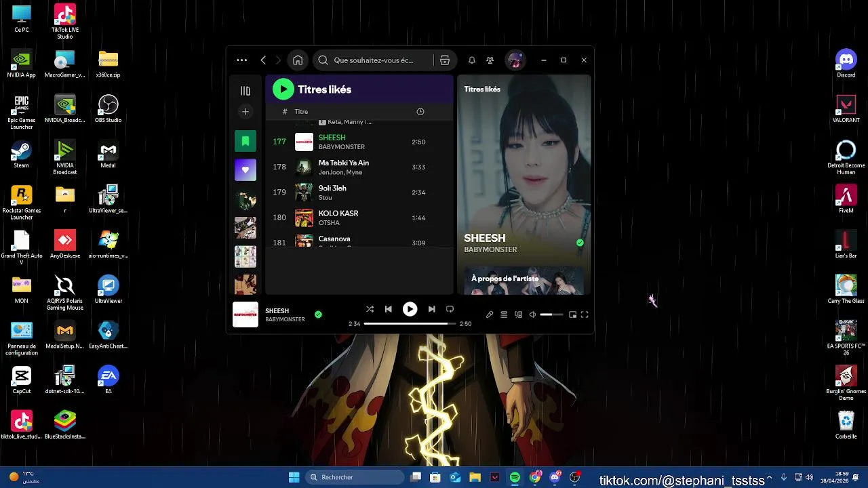Enter Spotify full screen mode
Screen dimensions: 868x488
(x=585, y=314)
